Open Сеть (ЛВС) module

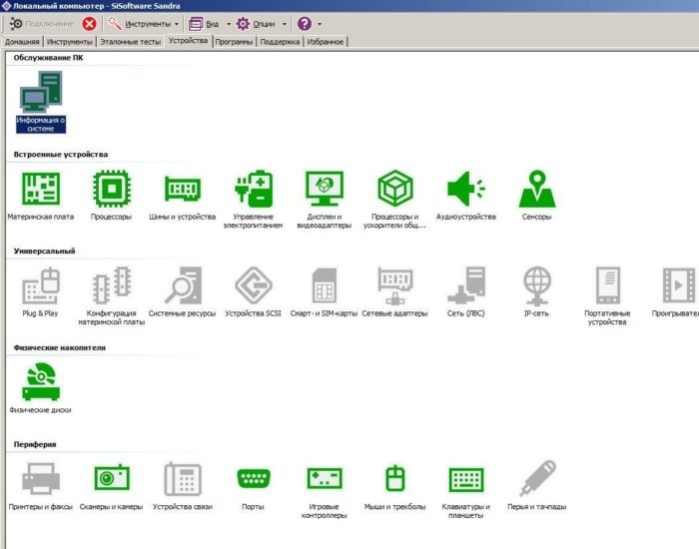click(x=466, y=292)
